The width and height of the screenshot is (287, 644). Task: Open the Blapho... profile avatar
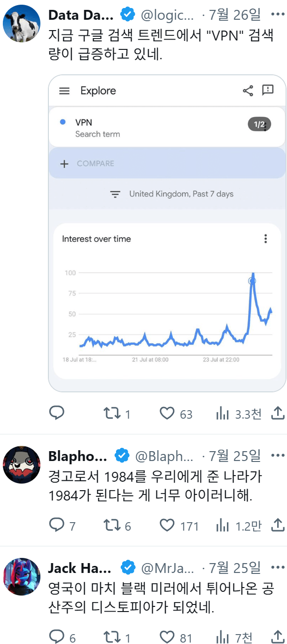pos(22,465)
